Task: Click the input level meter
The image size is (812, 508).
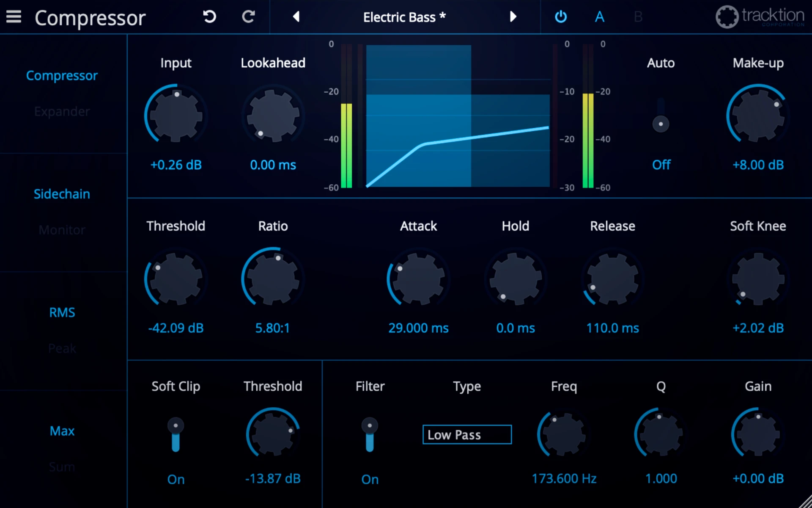Action: (346, 116)
